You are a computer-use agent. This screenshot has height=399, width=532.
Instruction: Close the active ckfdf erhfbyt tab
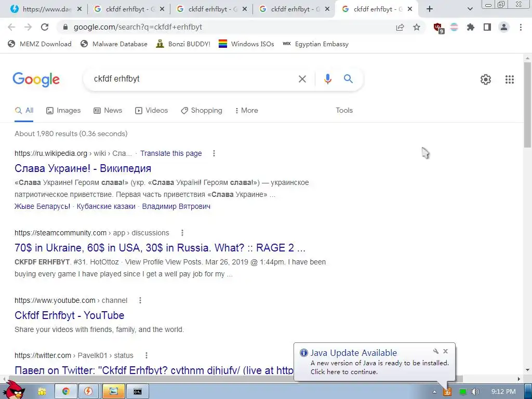click(410, 9)
